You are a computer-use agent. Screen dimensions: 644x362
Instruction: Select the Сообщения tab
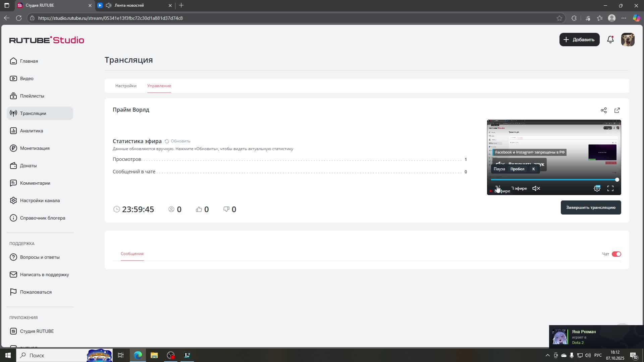point(132,254)
